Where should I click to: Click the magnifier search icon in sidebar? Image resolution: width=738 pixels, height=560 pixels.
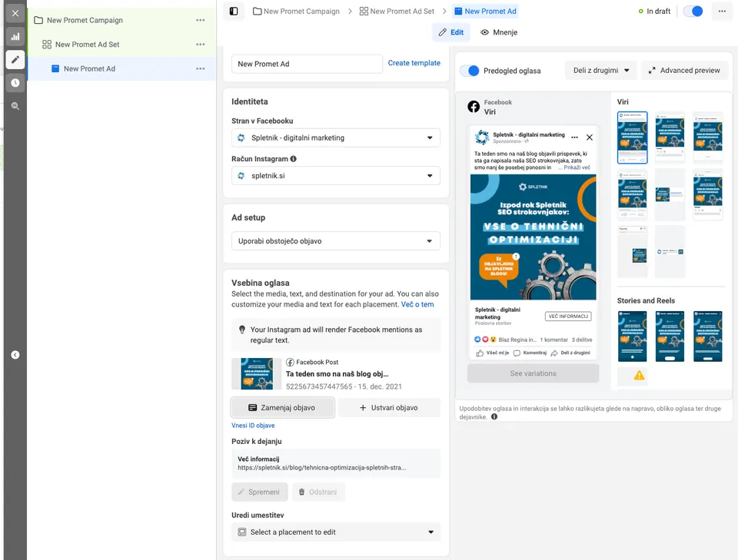click(15, 106)
